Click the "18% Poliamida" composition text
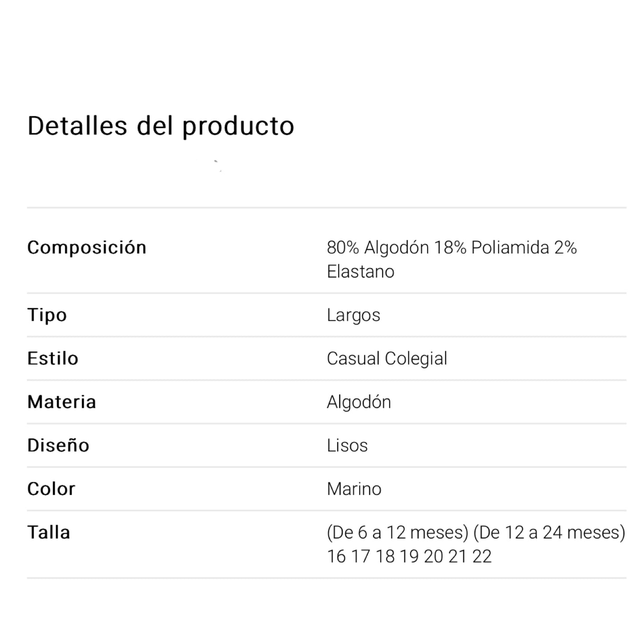The width and height of the screenshot is (644, 644). tap(492, 247)
